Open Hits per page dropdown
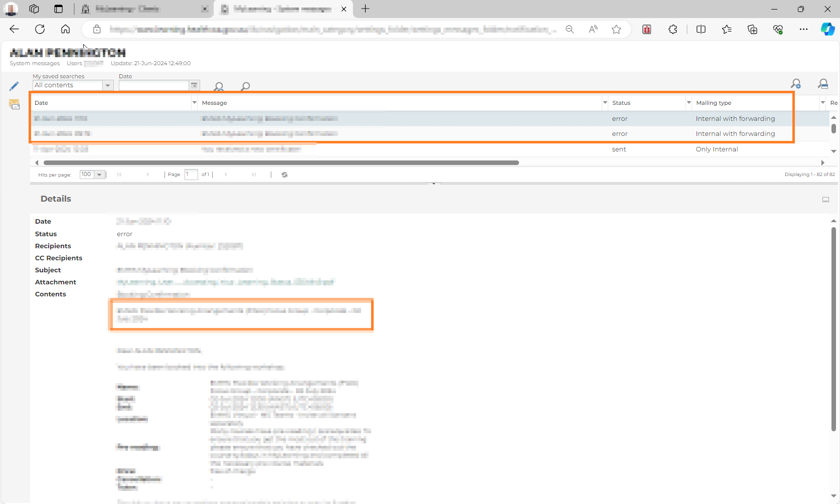Screen dimensions: 840x504 [x=99, y=175]
